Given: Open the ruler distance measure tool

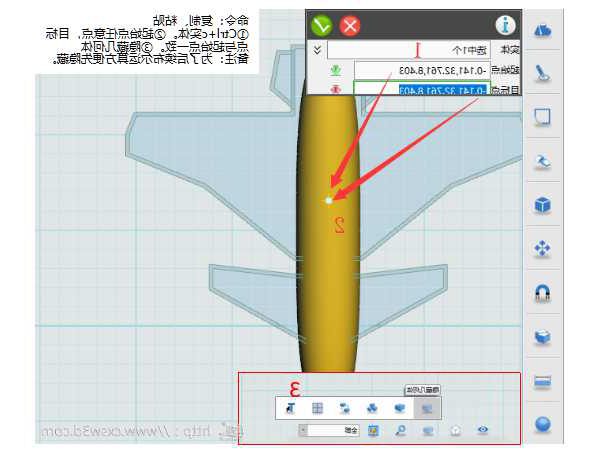Looking at the screenshot, I should pos(543,381).
